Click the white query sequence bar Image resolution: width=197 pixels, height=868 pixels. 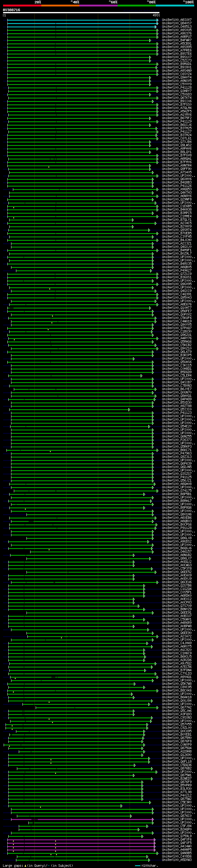81,12
